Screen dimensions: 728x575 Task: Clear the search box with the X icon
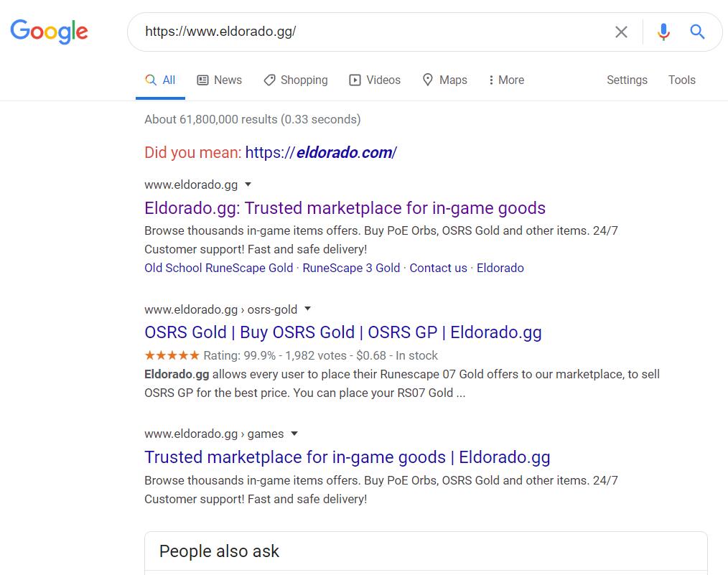[621, 32]
